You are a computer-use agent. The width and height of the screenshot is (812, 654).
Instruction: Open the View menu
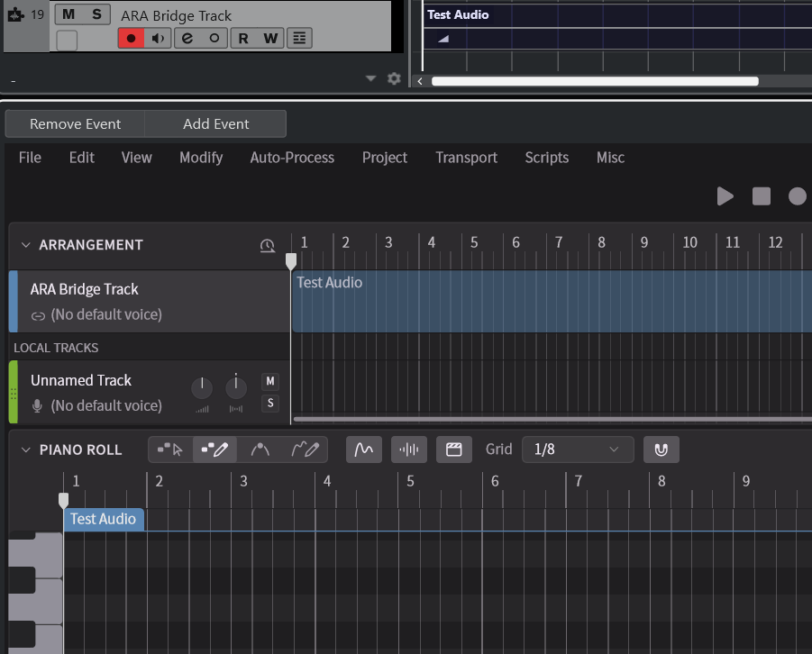pyautogui.click(x=137, y=158)
